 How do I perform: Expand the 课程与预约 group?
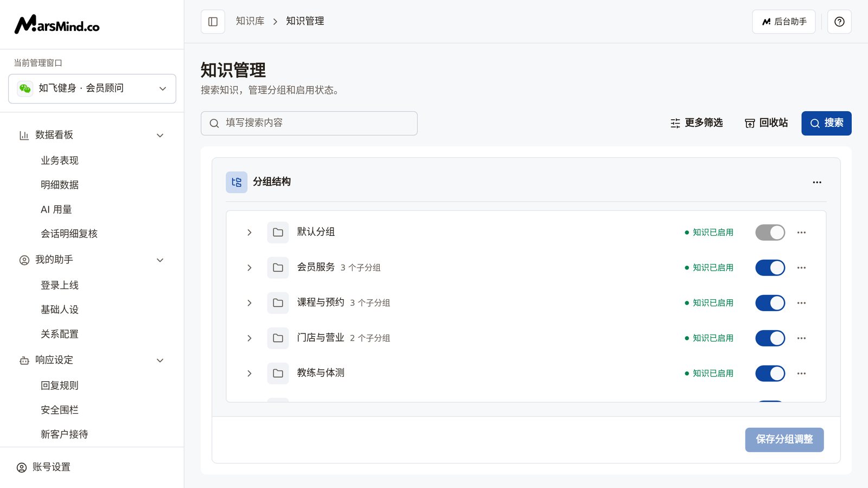tap(250, 303)
